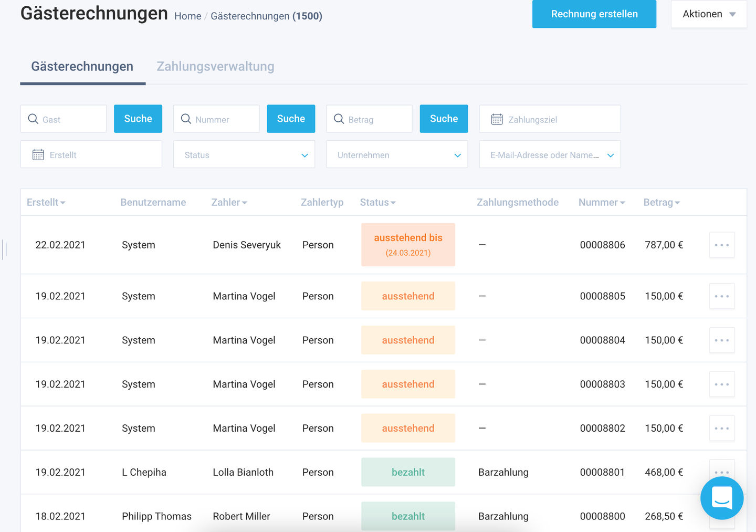Select the Gästerechnungen tab
Screen dimensions: 756x532
point(82,67)
